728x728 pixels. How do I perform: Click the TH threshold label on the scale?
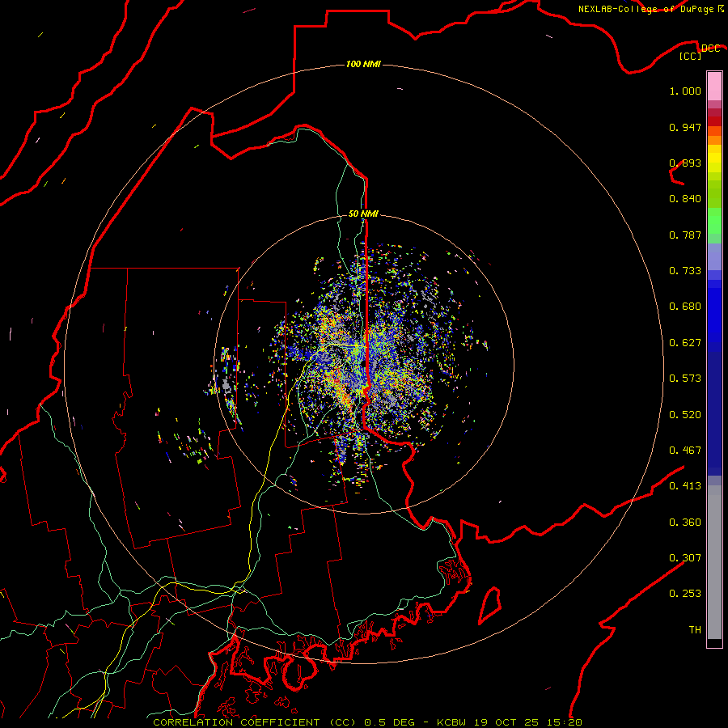(695, 630)
